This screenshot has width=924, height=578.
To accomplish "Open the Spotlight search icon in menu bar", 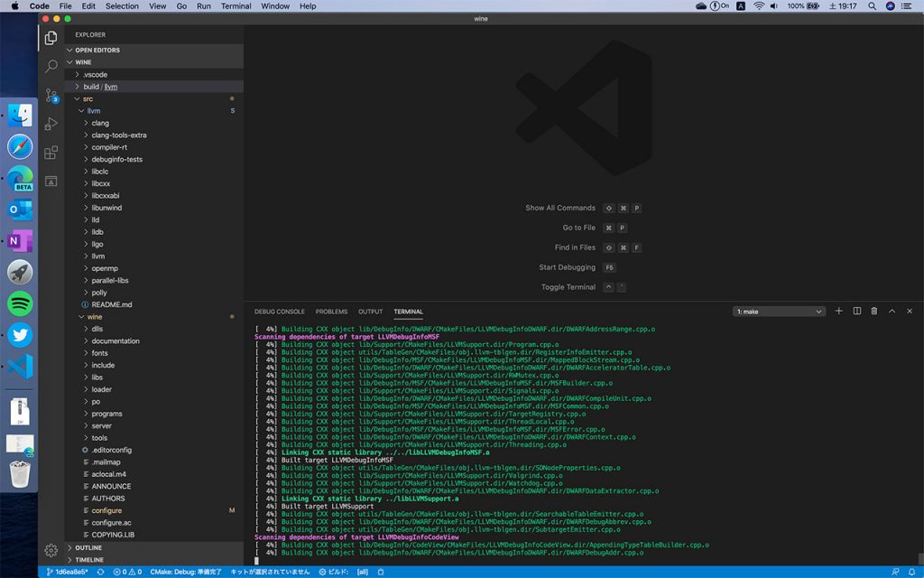I will tap(872, 6).
